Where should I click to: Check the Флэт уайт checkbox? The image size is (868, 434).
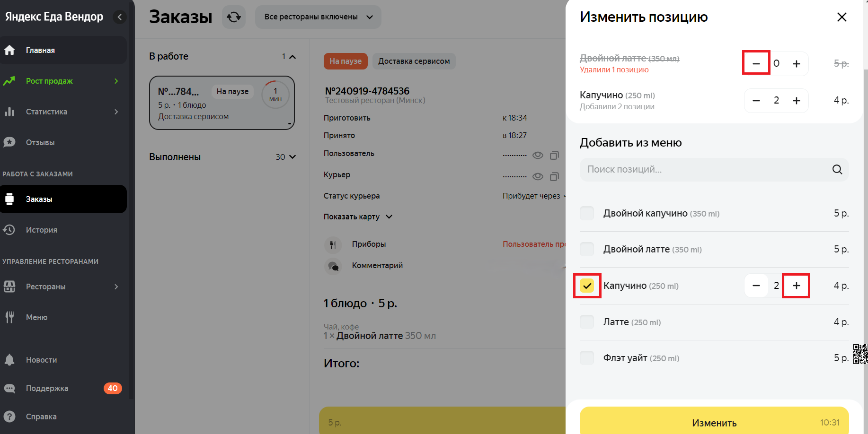coord(587,358)
